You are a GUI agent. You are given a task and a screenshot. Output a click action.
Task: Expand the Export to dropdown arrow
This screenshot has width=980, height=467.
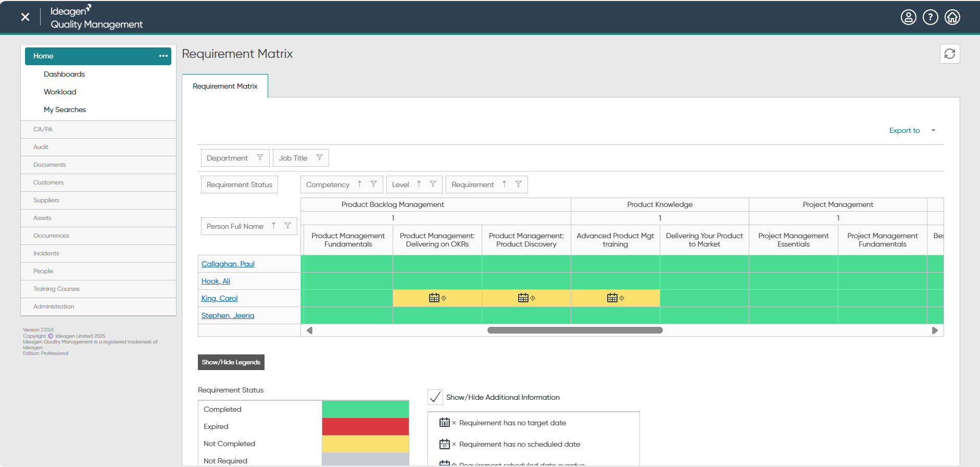(933, 130)
